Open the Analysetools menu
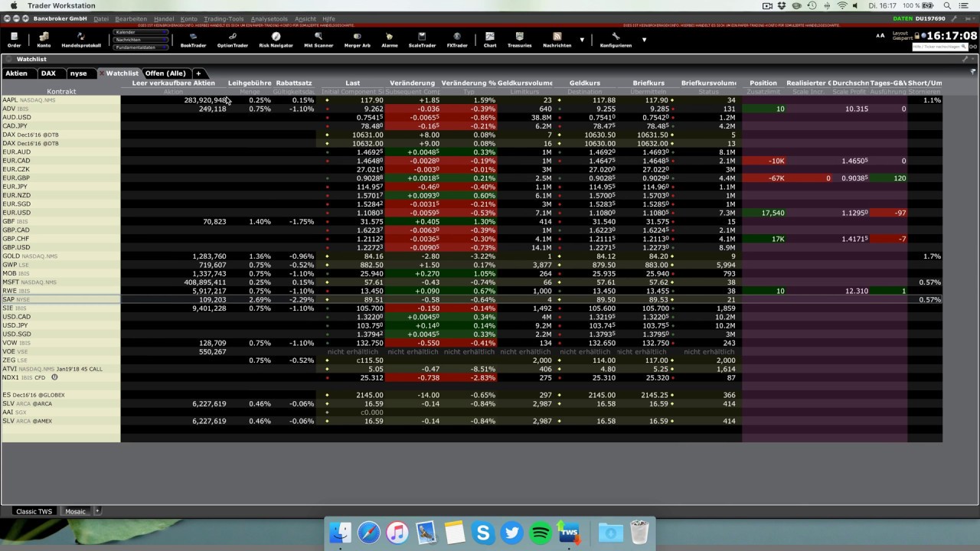980x551 pixels. click(269, 18)
